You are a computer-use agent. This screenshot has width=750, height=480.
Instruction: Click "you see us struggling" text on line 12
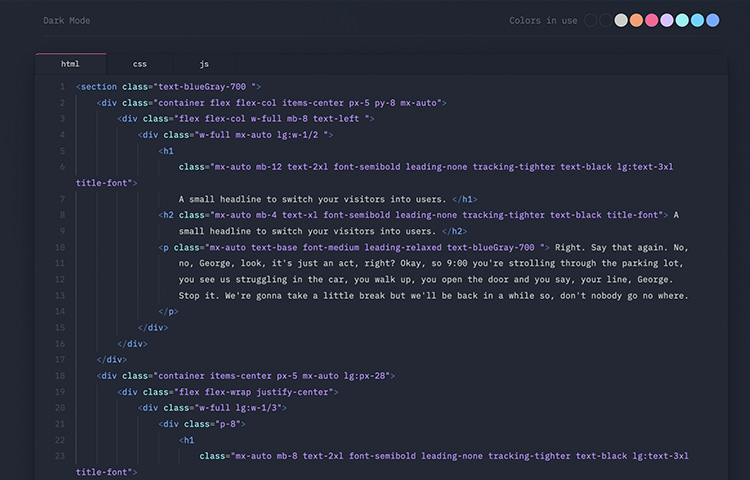(233, 280)
